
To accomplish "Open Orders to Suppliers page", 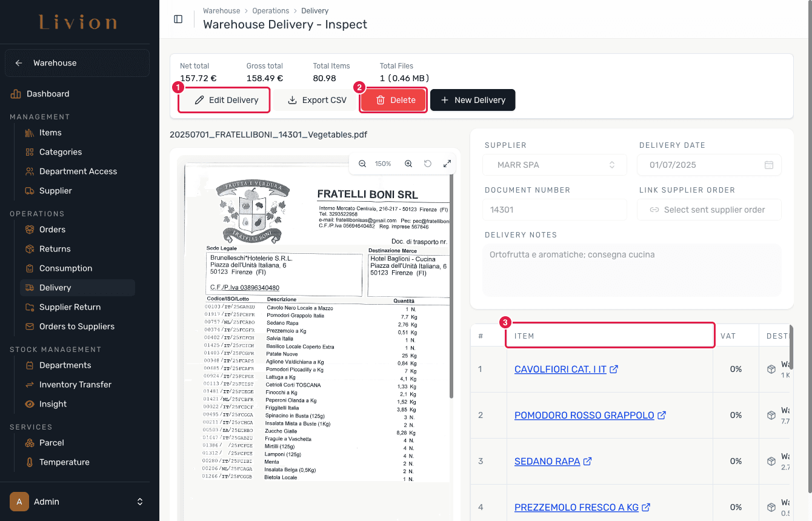I will click(x=78, y=327).
